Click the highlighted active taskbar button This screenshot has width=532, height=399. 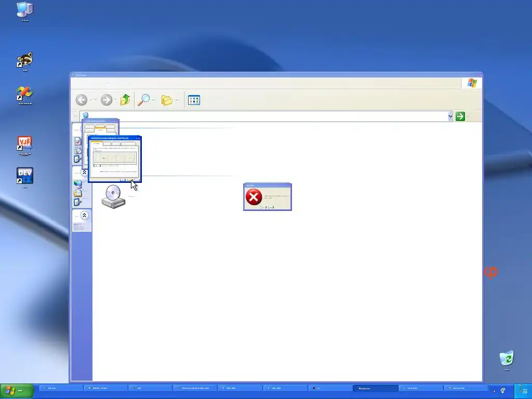tap(376, 388)
